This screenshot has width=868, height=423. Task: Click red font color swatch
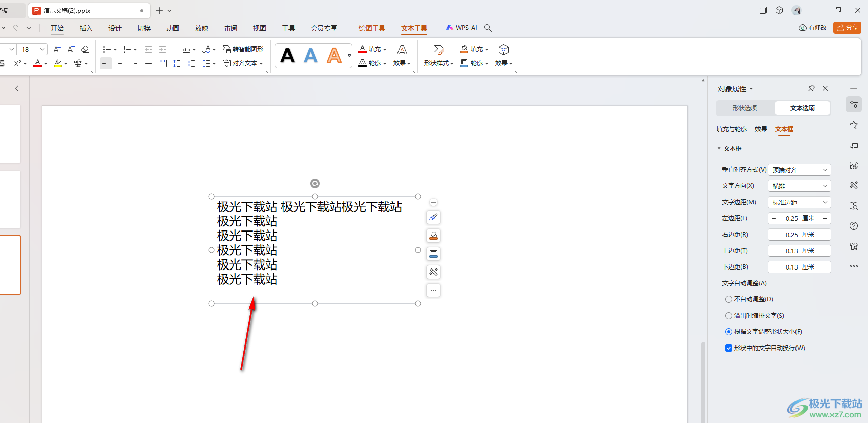[x=38, y=63]
